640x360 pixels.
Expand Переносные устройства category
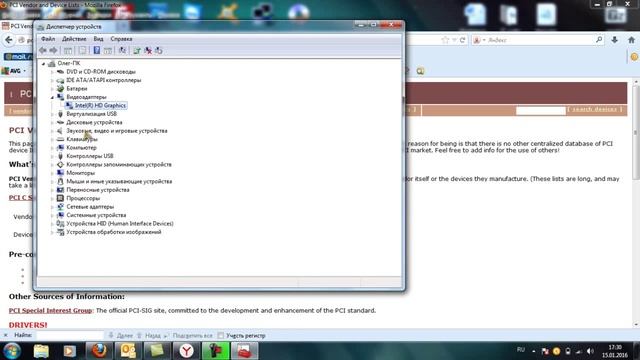pos(52,190)
